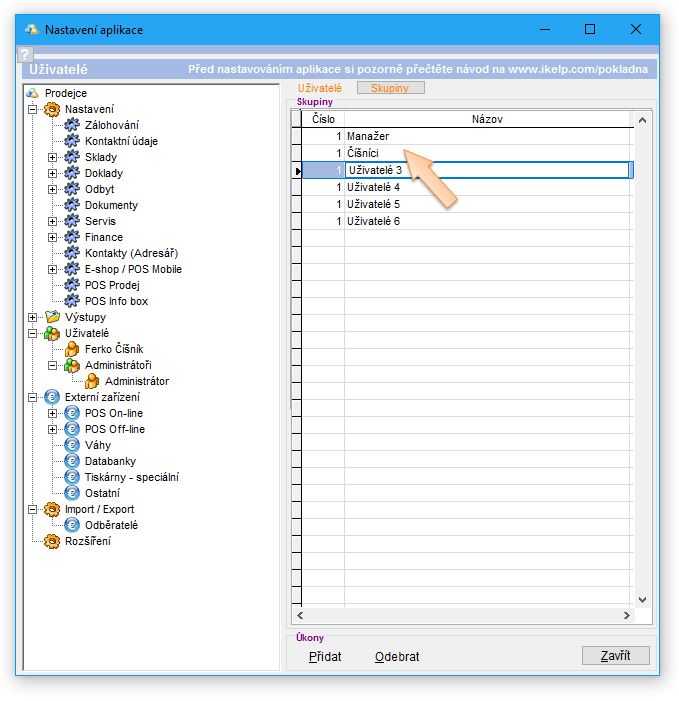The width and height of the screenshot is (679, 701).
Task: Click the vertical scrollbar down arrow
Action: (x=643, y=600)
